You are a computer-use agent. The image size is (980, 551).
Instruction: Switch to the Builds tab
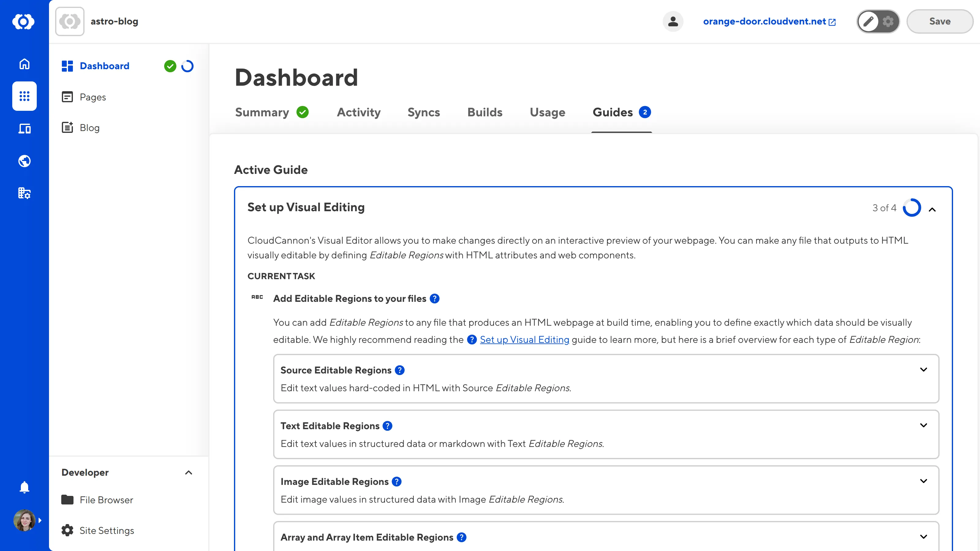click(485, 112)
